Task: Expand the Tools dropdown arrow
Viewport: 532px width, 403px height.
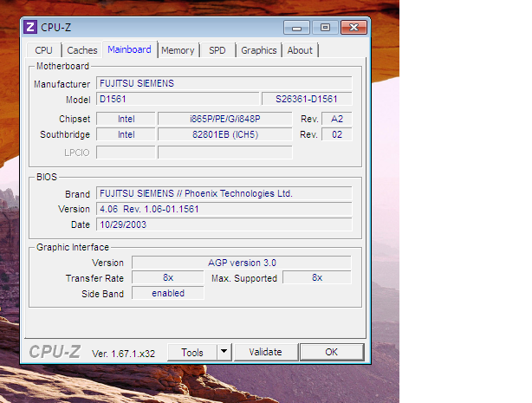Action: click(x=224, y=352)
